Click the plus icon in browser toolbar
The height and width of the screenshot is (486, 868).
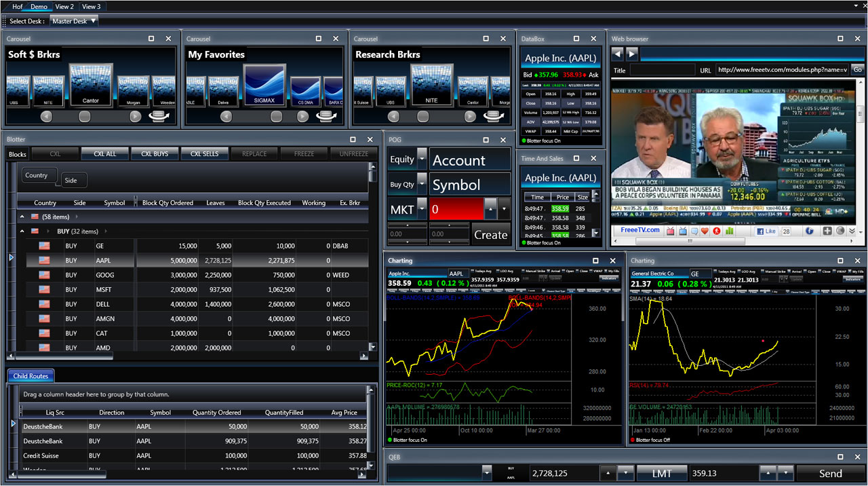(x=827, y=231)
